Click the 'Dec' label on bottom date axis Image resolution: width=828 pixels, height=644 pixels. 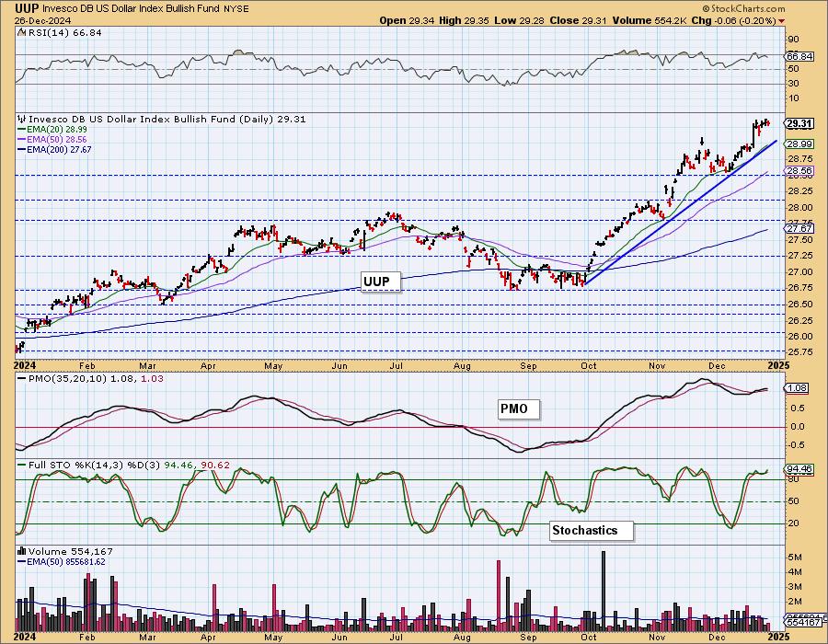pos(717,638)
